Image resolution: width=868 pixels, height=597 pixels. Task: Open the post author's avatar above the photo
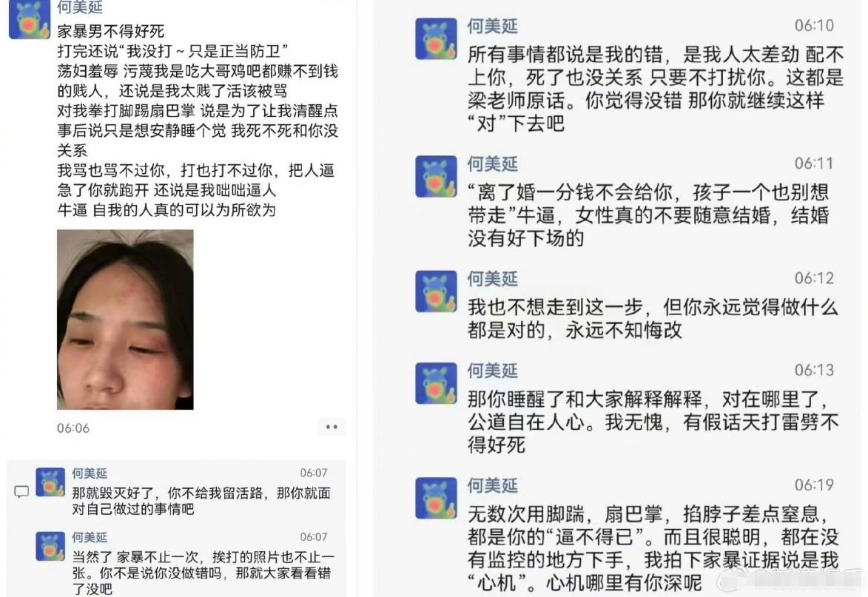tap(30, 19)
